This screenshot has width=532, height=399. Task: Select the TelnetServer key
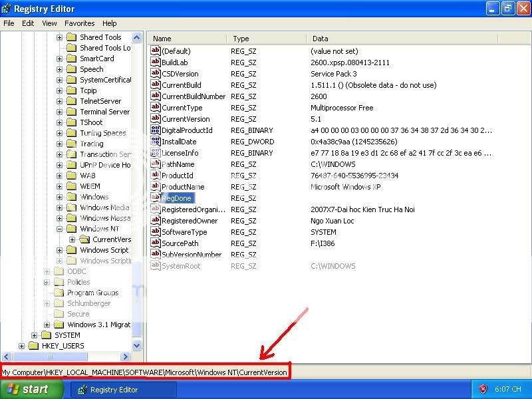click(x=100, y=101)
